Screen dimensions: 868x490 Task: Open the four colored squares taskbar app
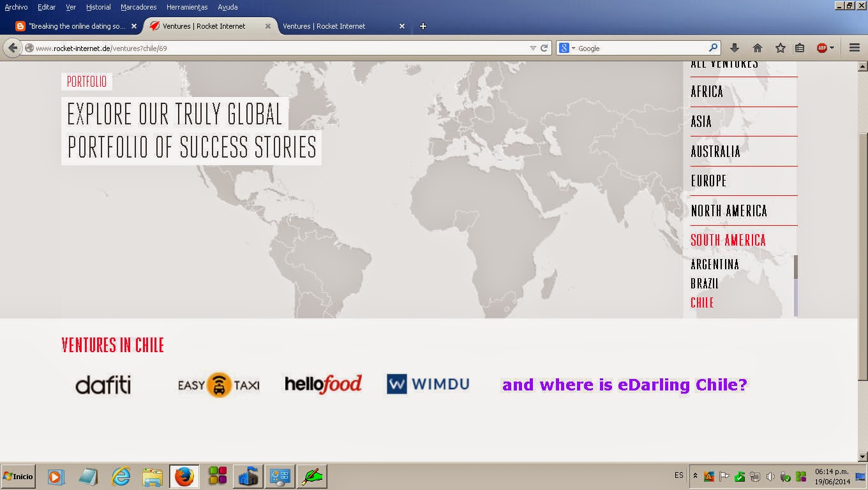(x=218, y=477)
